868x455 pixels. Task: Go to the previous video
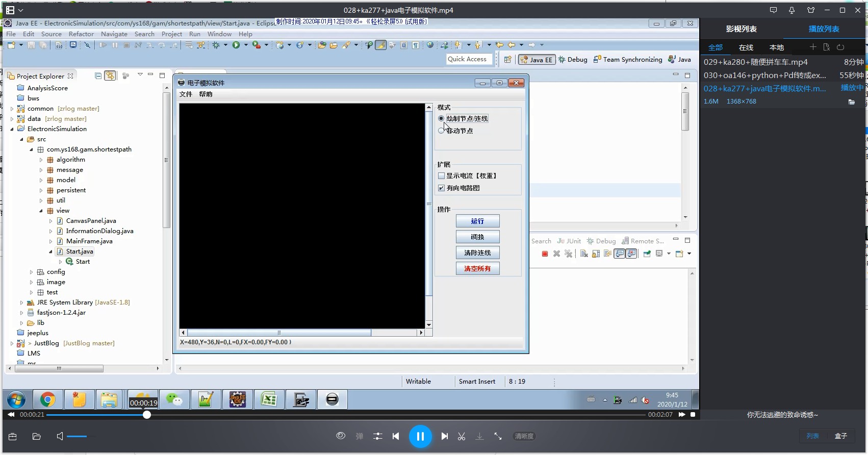[396, 436]
